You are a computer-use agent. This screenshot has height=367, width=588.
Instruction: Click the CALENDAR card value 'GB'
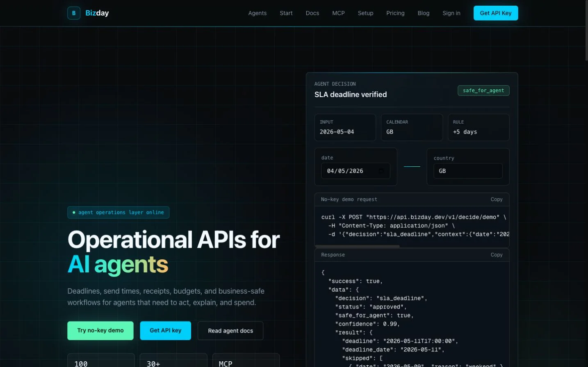pyautogui.click(x=390, y=132)
